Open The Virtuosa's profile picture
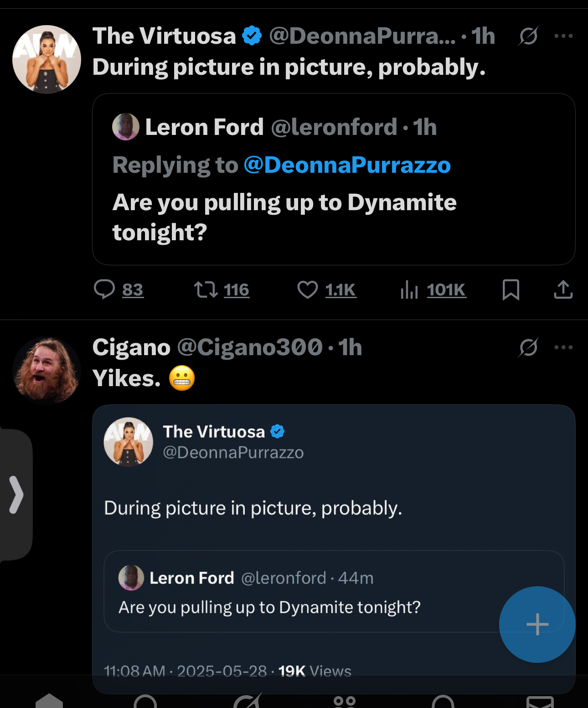This screenshot has height=708, width=588. (46, 59)
